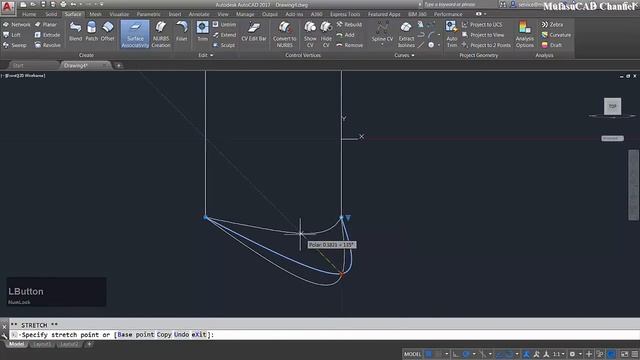Viewport: 640px width, 360px height.
Task: Switch to the Home ribbon tab
Action: 29,14
